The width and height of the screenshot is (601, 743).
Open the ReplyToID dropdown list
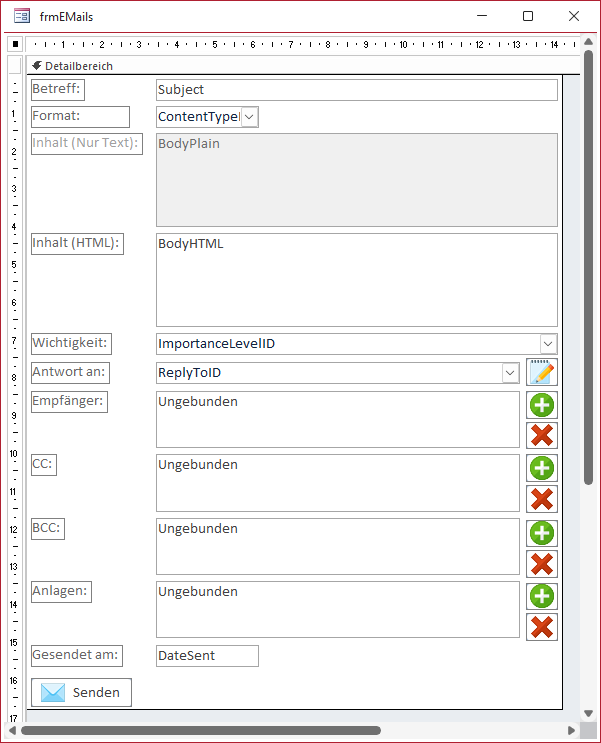(x=510, y=373)
